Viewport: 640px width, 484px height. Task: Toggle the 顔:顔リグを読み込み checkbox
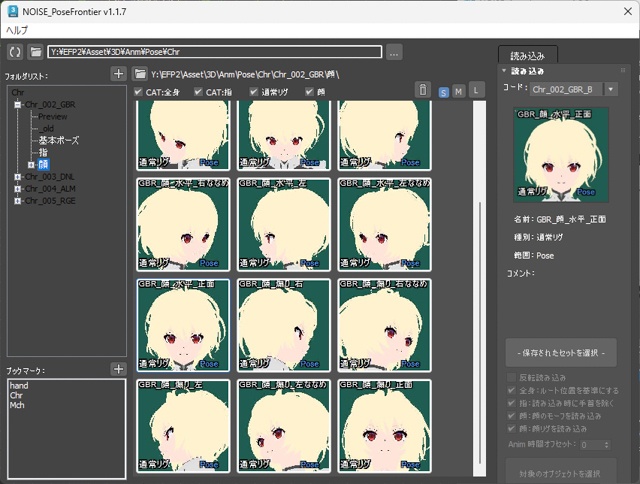click(511, 428)
